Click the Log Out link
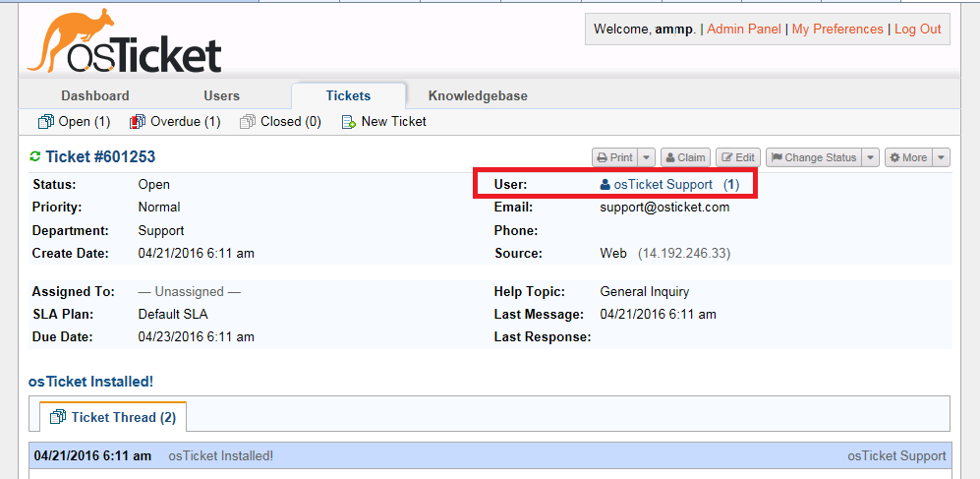This screenshot has height=479, width=980. click(917, 30)
